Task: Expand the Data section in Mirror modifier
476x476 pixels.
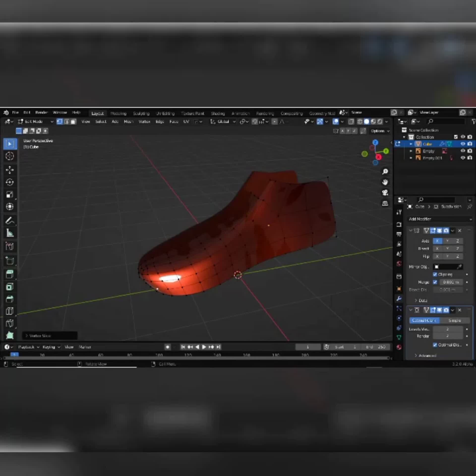Action: tap(421, 300)
